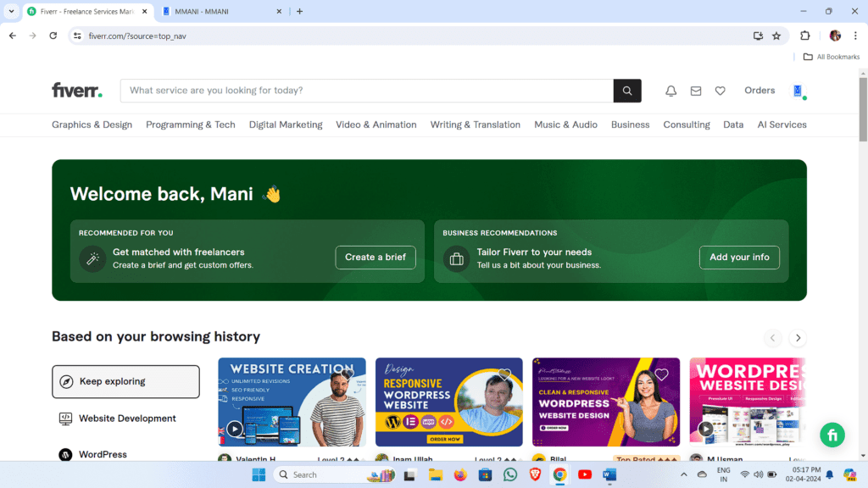The width and height of the screenshot is (868, 488).
Task: Close the MMANI tab
Action: click(279, 11)
